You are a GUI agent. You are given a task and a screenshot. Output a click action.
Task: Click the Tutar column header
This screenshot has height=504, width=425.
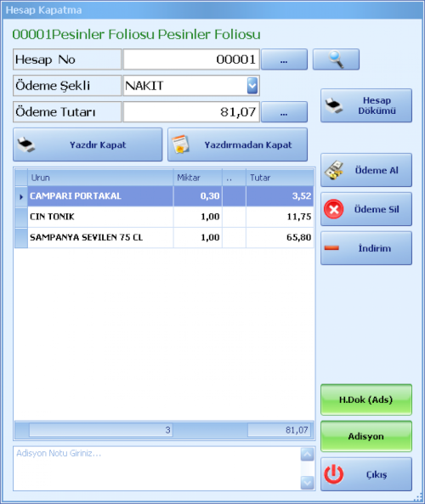click(x=280, y=178)
